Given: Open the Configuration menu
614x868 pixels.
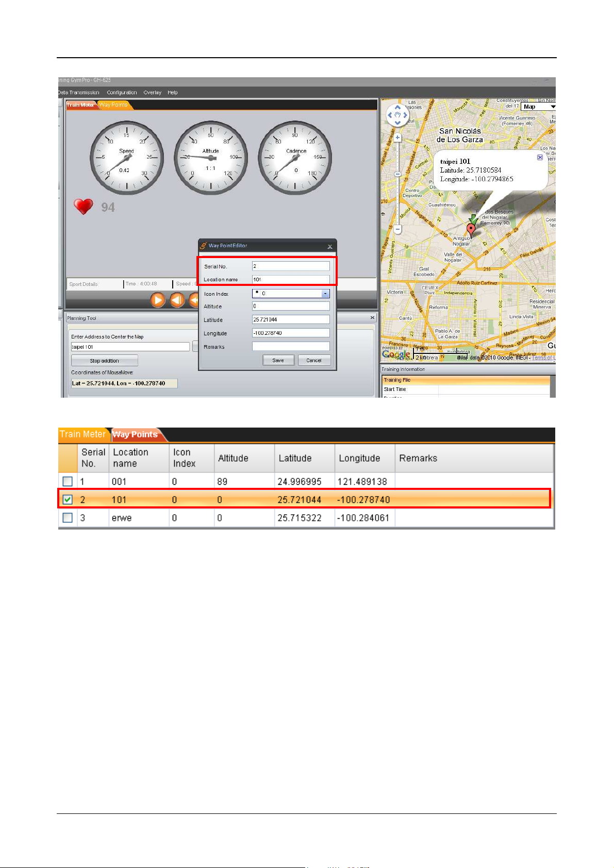Looking at the screenshot, I should coord(122,93).
